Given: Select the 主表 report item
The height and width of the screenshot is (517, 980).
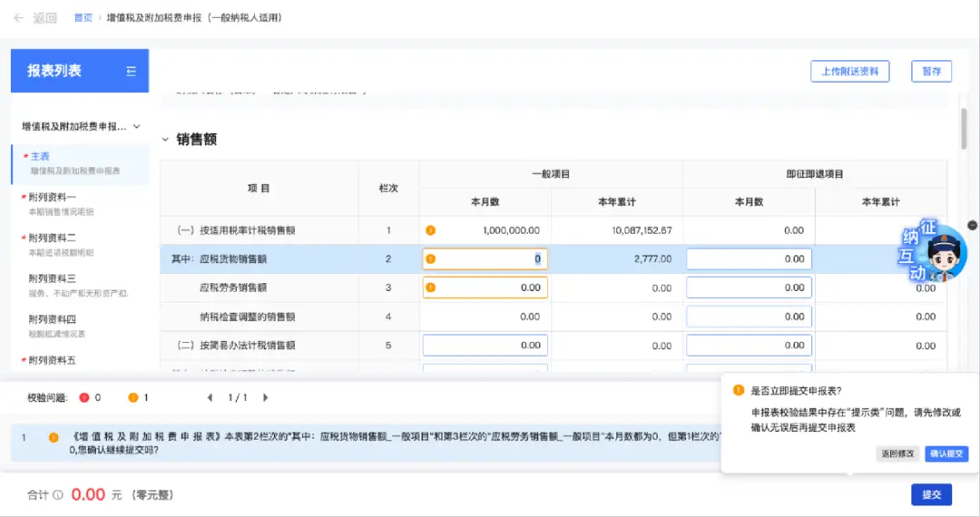Looking at the screenshot, I should (80, 163).
